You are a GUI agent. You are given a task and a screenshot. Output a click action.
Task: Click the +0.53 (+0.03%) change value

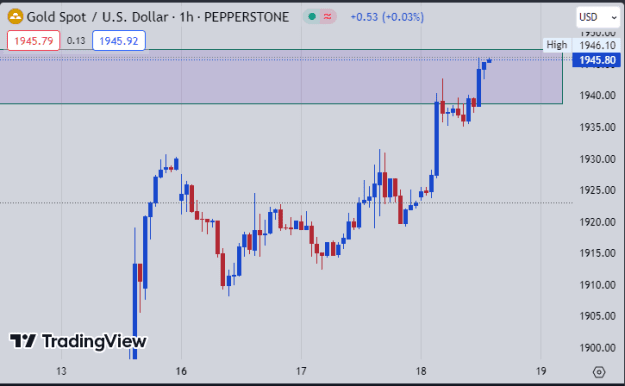(387, 17)
